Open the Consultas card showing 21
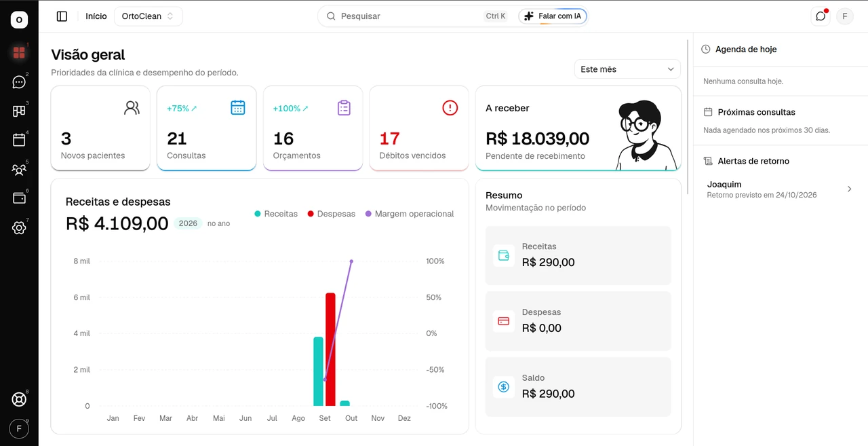The width and height of the screenshot is (868, 446). tap(207, 128)
